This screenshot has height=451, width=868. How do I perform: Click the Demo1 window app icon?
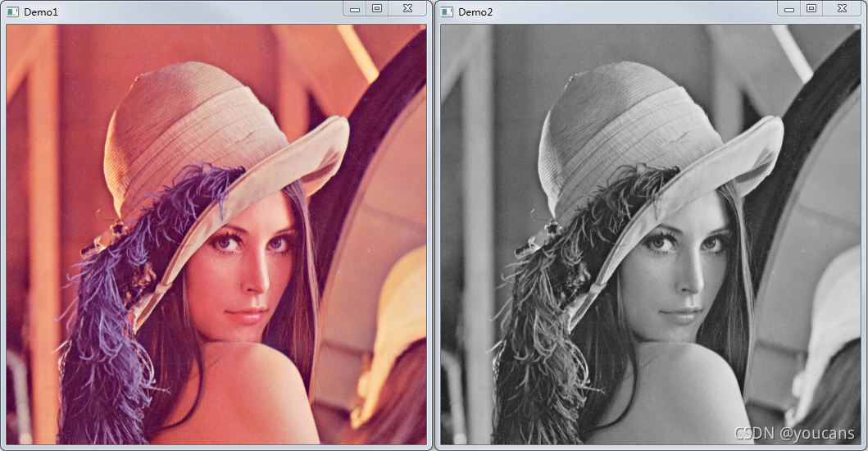point(13,11)
